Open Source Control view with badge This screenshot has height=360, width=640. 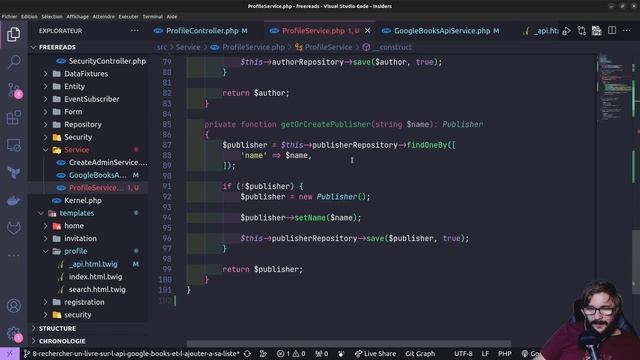[14, 90]
